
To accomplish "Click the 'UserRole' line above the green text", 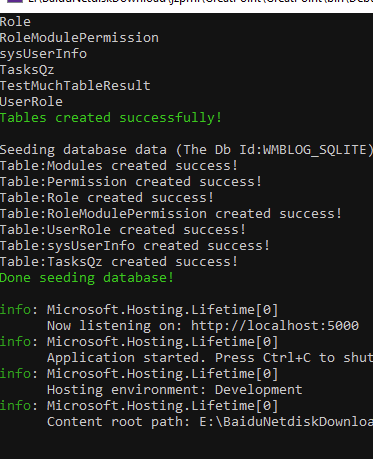I will tap(31, 102).
